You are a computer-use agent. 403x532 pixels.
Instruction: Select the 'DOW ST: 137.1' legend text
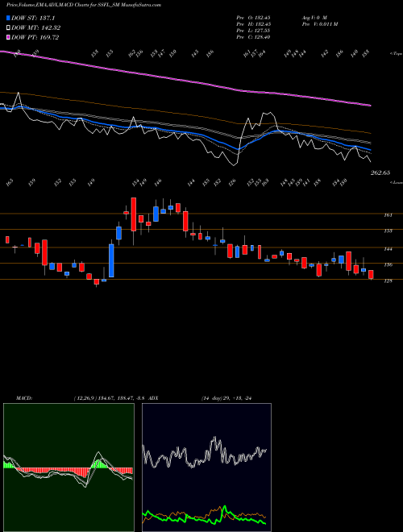click(33, 18)
